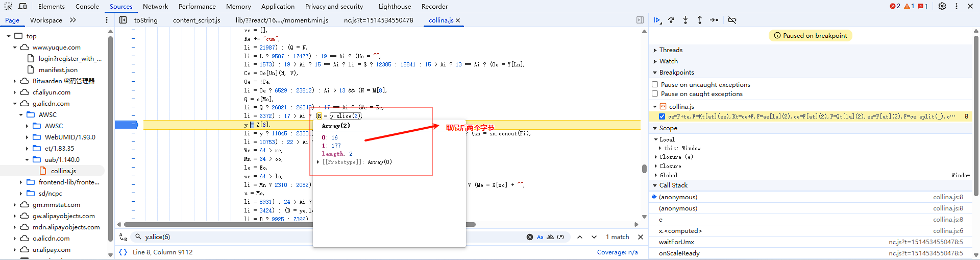Click the debugger pane vertical scrollbar
This screenshot has height=260, width=980.
tap(976, 115)
